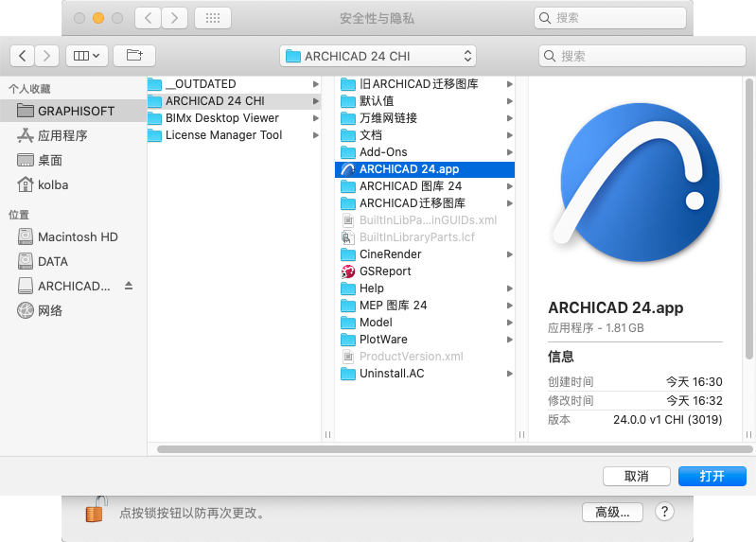Click the file dialog search field
Image resolution: width=756 pixels, height=542 pixels.
click(642, 56)
